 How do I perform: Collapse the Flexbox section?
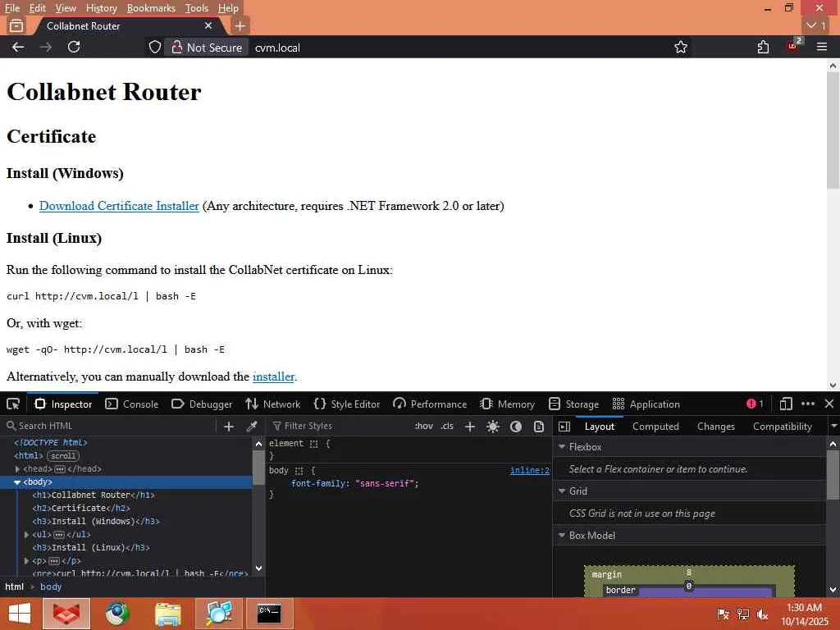pos(562,447)
